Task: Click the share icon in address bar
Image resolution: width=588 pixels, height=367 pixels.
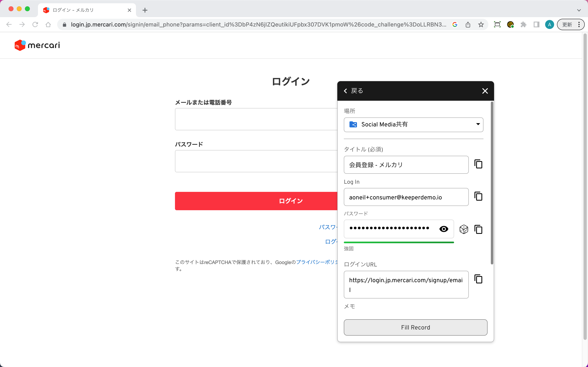Action: pos(468,24)
